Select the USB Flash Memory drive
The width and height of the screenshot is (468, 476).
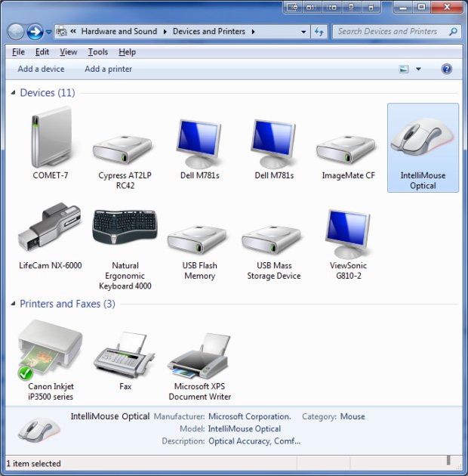(197, 240)
